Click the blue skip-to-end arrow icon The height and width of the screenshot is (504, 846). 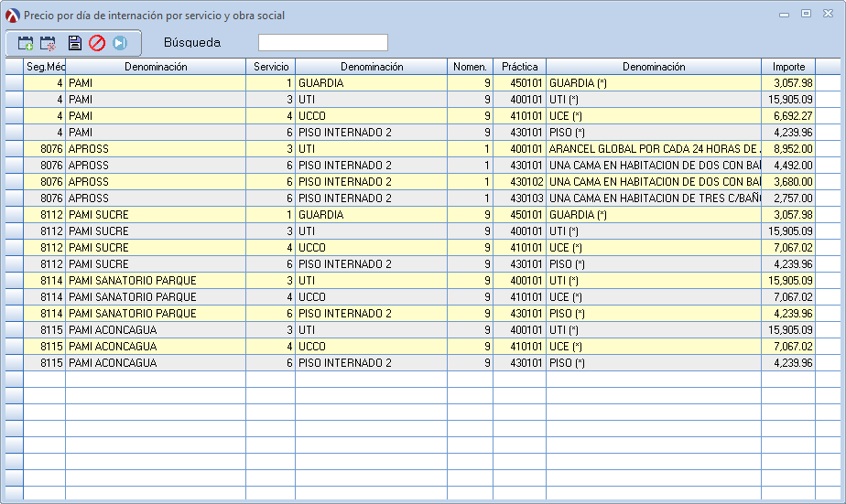[x=120, y=43]
